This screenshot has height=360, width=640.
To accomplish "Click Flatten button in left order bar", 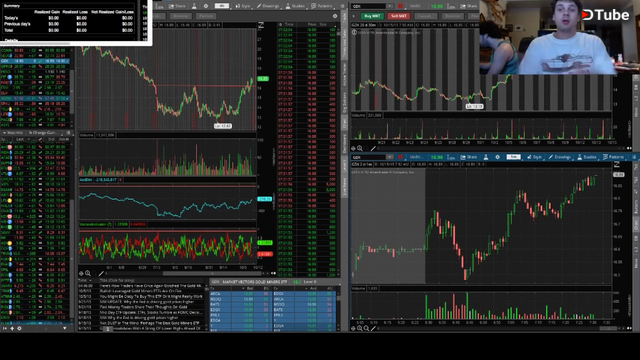I will (206, 16).
